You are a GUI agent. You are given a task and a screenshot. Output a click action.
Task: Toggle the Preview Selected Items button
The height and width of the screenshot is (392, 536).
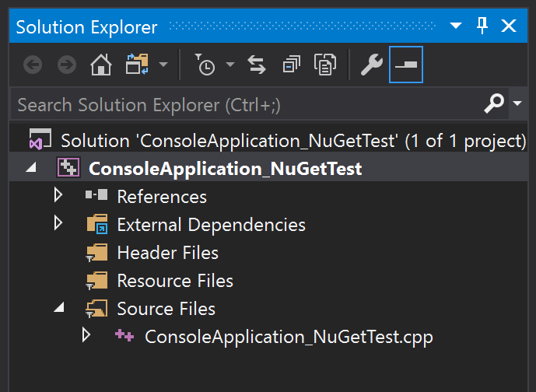[406, 65]
